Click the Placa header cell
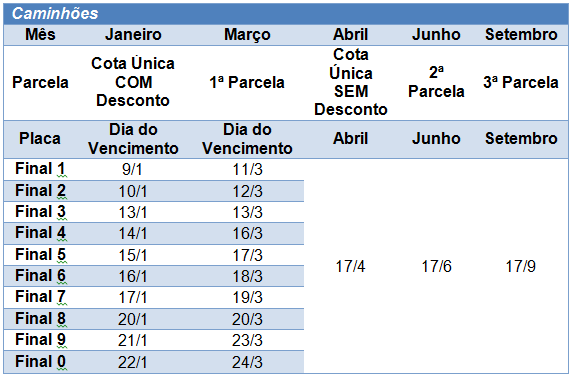The height and width of the screenshot is (376, 571). pos(40,139)
